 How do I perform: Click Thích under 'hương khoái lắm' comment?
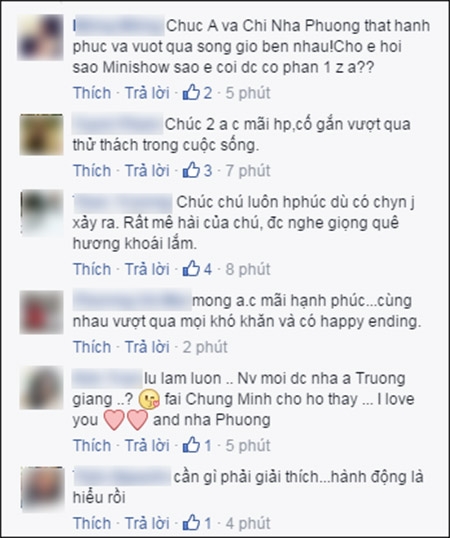point(92,269)
